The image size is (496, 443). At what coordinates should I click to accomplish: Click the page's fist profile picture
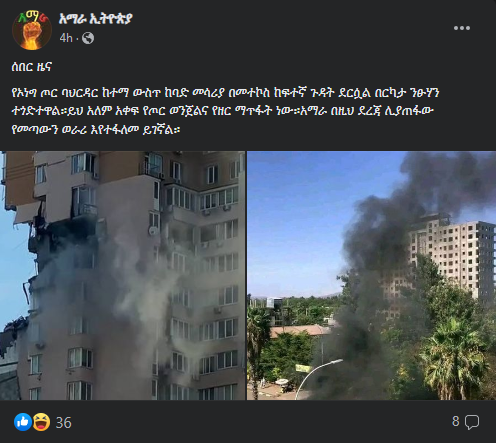coord(32,30)
